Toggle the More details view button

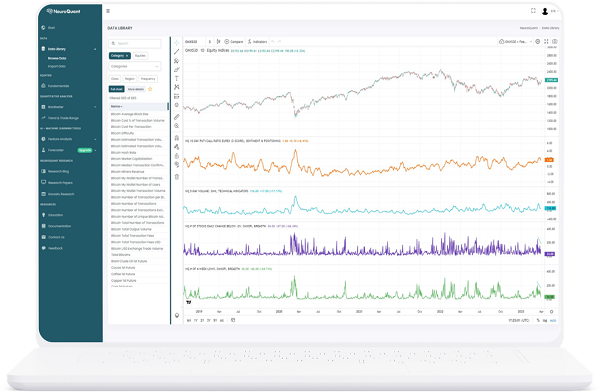pos(136,89)
